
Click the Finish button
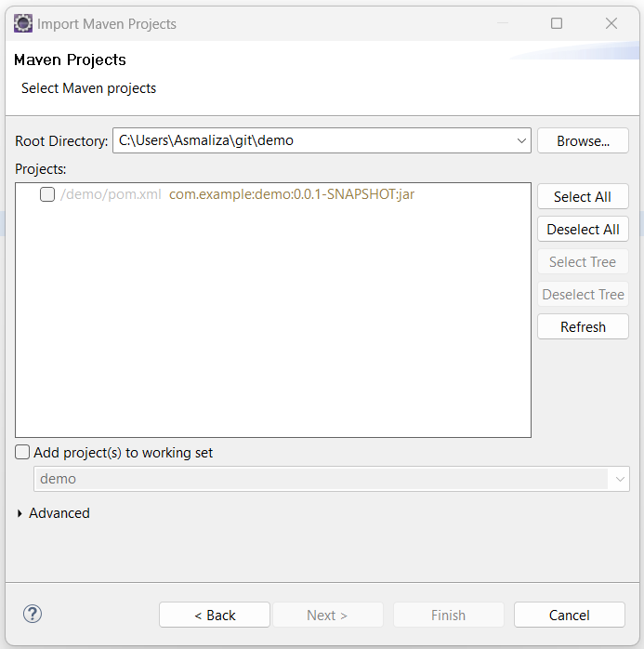click(448, 615)
